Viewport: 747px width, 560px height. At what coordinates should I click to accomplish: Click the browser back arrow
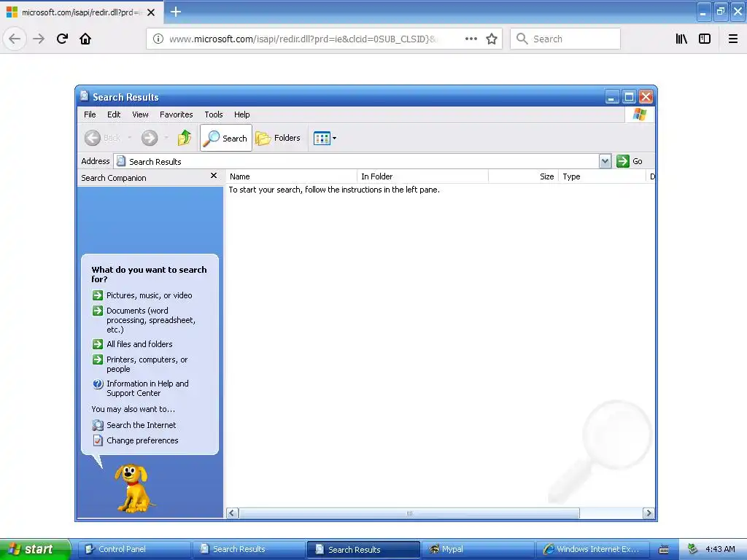tap(15, 39)
